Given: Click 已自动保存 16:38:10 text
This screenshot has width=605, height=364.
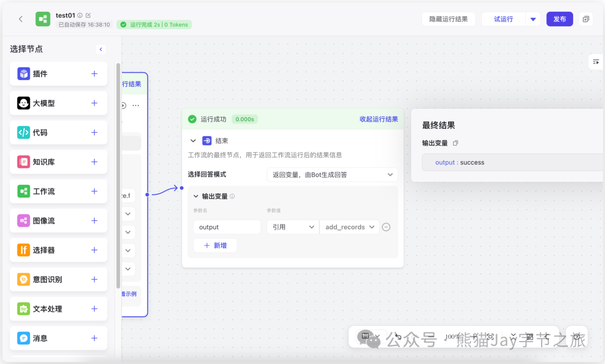Looking at the screenshot, I should pos(84,25).
